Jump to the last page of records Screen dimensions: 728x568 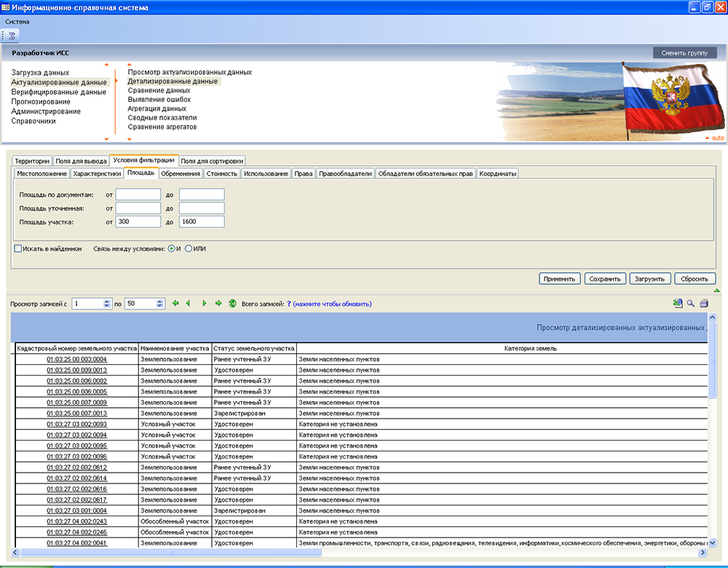pos(218,304)
